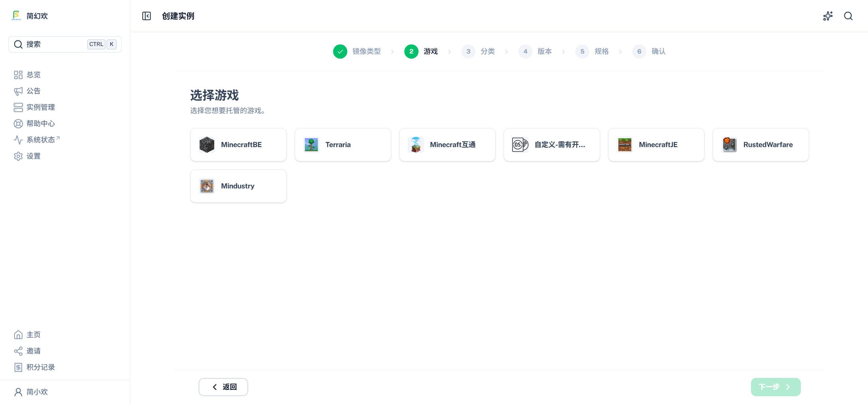Select the Terraria tree icon
The width and height of the screenshot is (868, 404).
pos(311,145)
